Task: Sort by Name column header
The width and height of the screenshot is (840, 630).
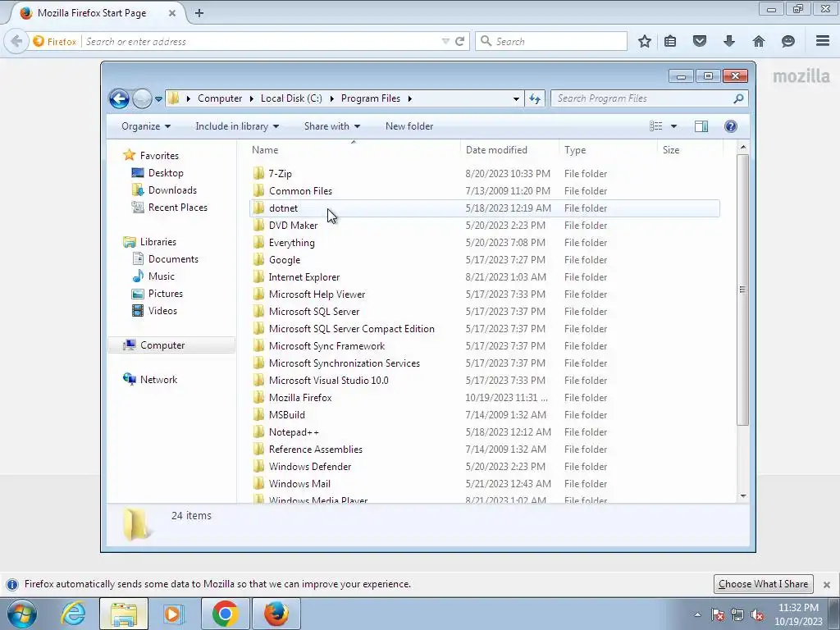Action: (x=354, y=150)
